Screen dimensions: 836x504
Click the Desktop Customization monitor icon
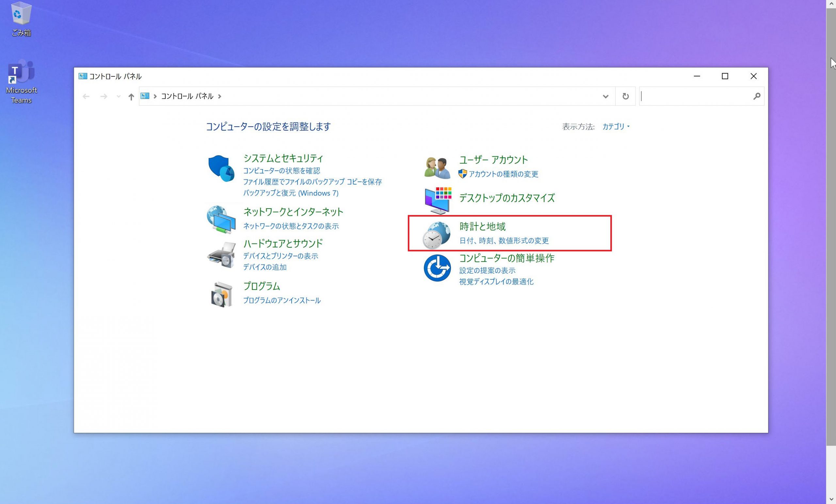tap(438, 200)
